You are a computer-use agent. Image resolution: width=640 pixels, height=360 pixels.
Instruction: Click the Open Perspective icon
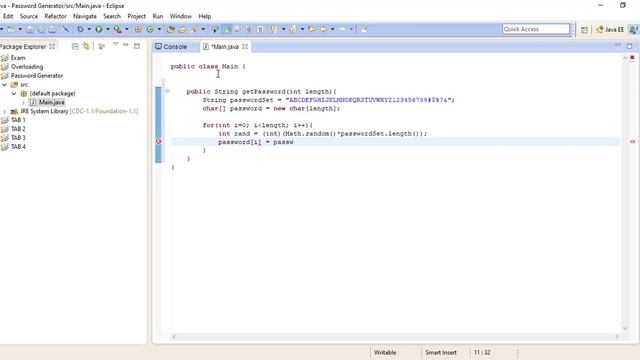[584, 30]
